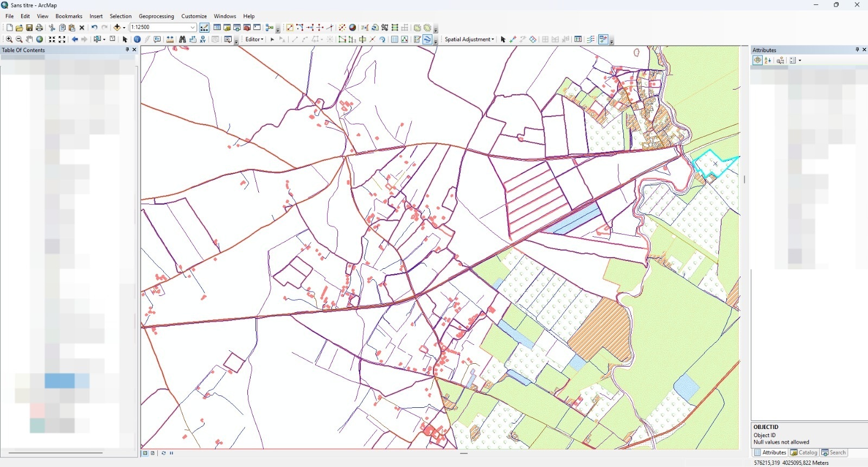This screenshot has width=868, height=467.
Task: Click the Full Extent globe icon
Action: pyautogui.click(x=40, y=40)
